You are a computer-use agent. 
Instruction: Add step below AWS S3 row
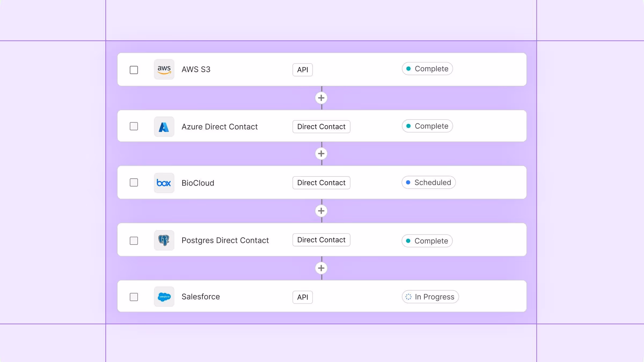pos(321,98)
